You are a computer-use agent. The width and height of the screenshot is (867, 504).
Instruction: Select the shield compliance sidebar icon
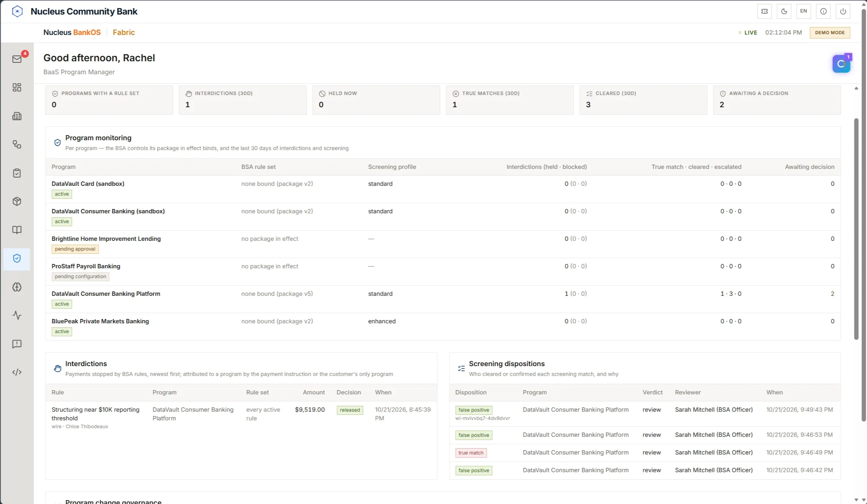tap(17, 258)
